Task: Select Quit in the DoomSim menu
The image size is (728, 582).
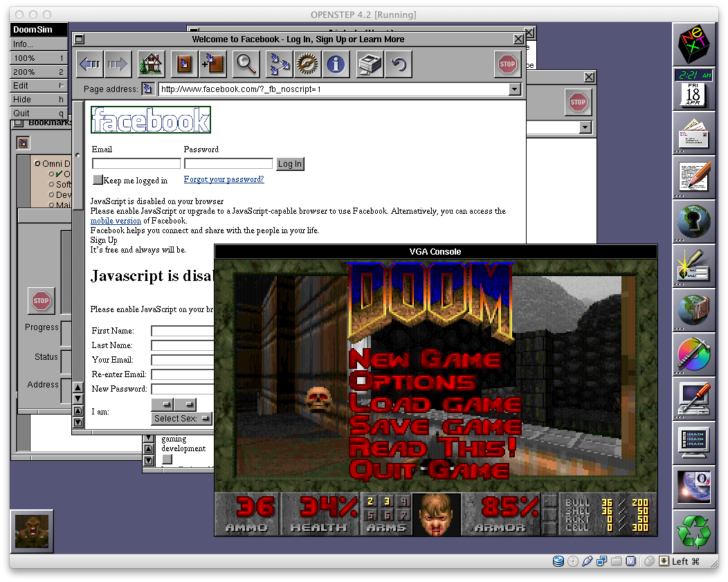Action: [x=39, y=113]
